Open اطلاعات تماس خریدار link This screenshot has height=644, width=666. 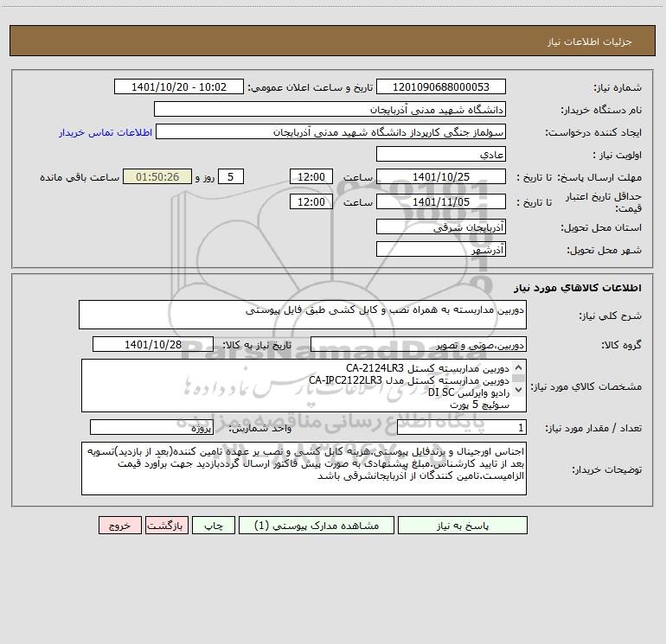coord(106,132)
